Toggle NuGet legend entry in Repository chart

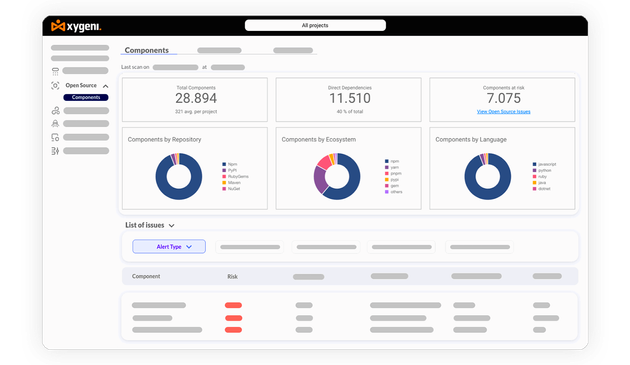(x=231, y=189)
